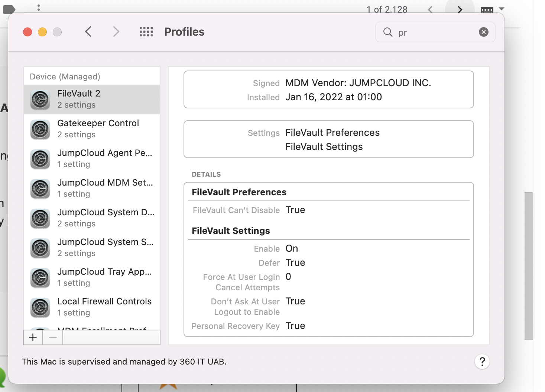
Task: Go forward with the right chevron in Profiles toolbar
Action: (116, 32)
